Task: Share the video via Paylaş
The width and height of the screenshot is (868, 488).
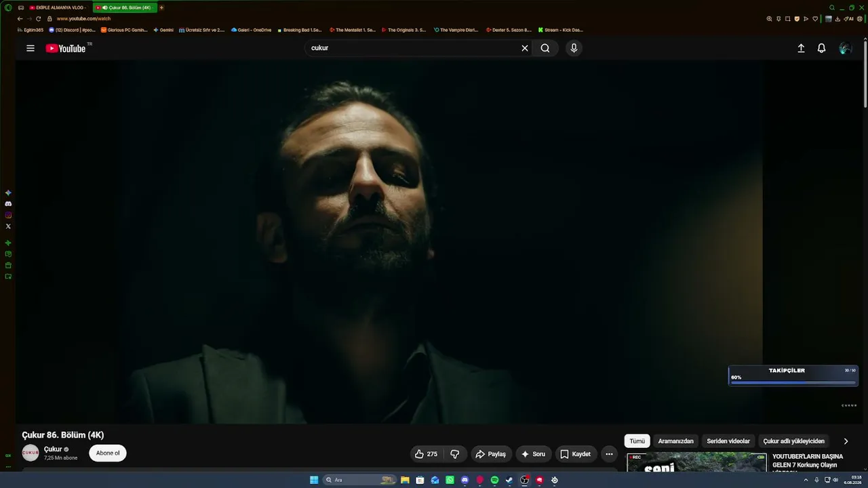Action: (490, 454)
